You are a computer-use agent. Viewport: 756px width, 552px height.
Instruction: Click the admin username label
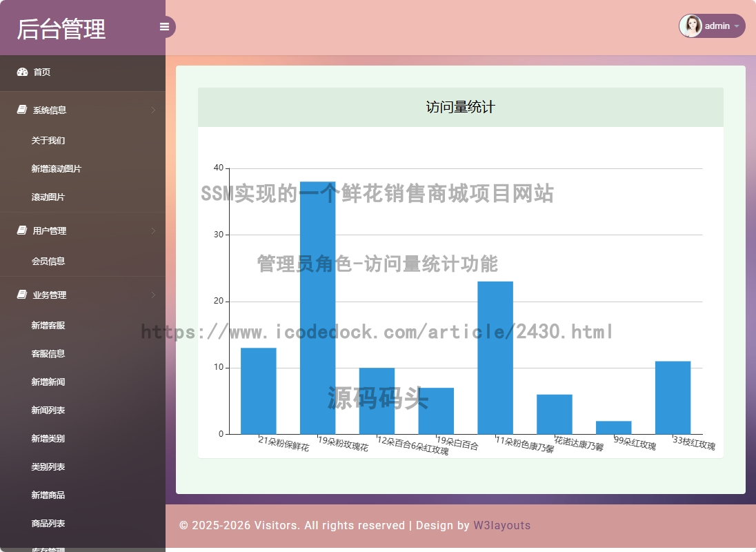(717, 26)
